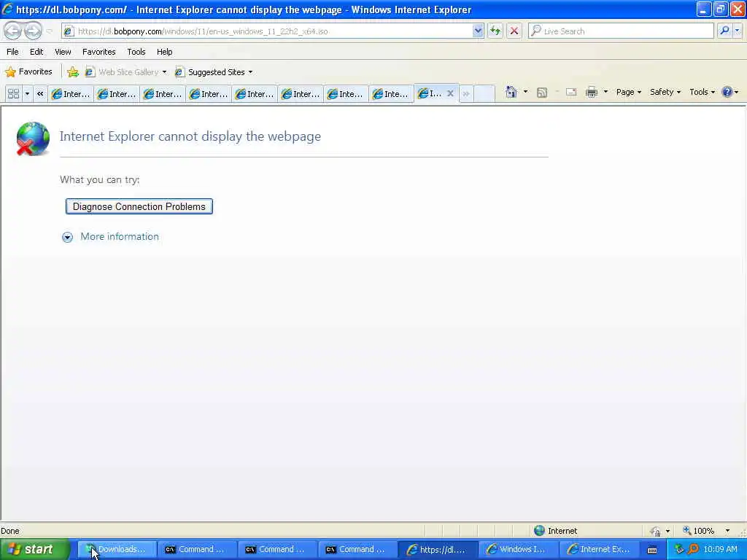Click the blue Help question mark icon
The image size is (747, 560).
point(727,92)
